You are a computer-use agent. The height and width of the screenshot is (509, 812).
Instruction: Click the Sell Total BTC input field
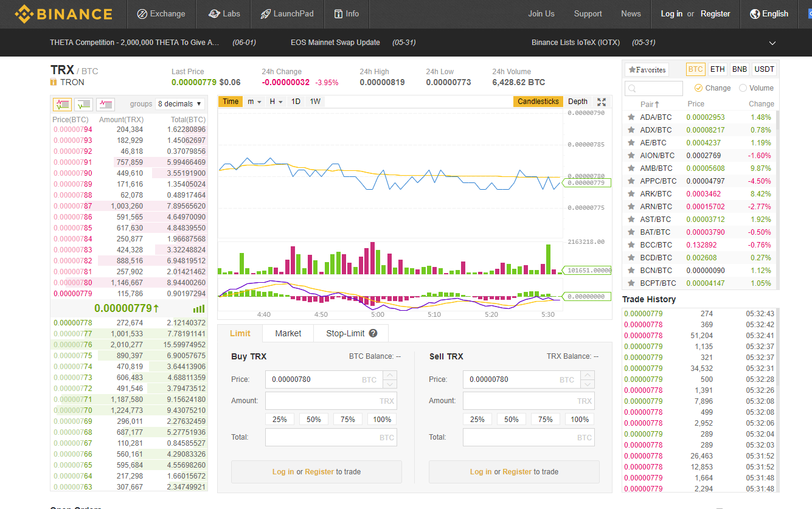click(529, 437)
